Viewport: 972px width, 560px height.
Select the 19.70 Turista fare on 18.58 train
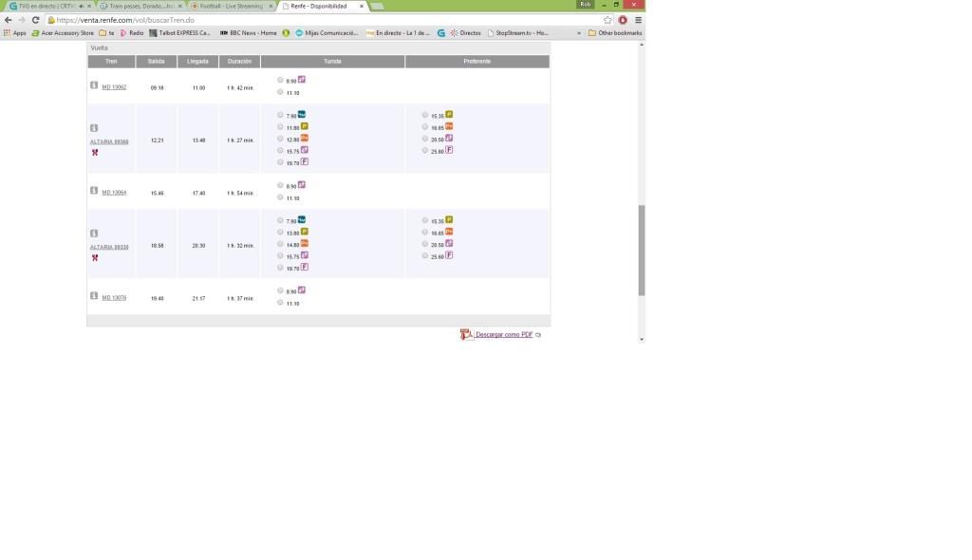tap(280, 268)
